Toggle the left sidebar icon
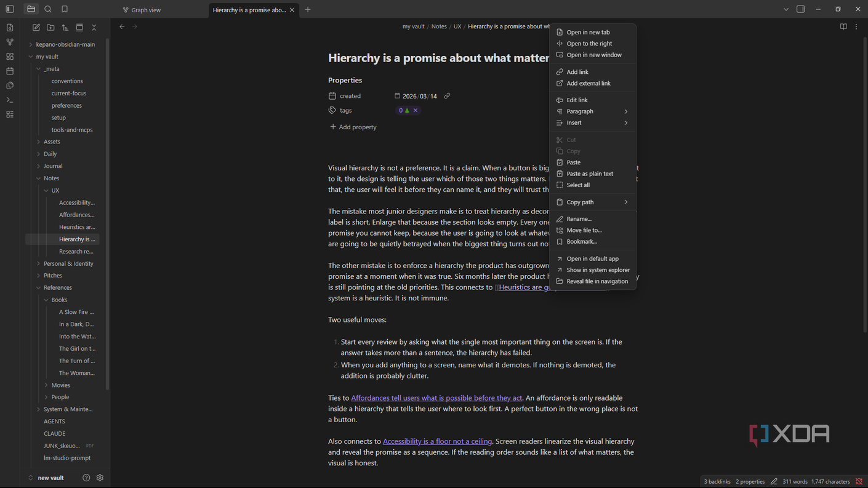Viewport: 868px width, 488px height. click(x=10, y=9)
